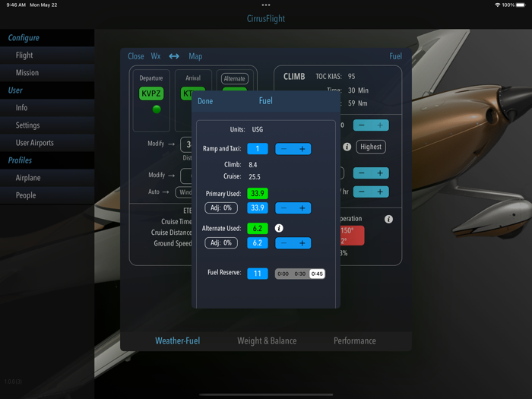532x399 pixels.
Task: Tap the battery indicator in the status bar
Action: pyautogui.click(x=521, y=5)
